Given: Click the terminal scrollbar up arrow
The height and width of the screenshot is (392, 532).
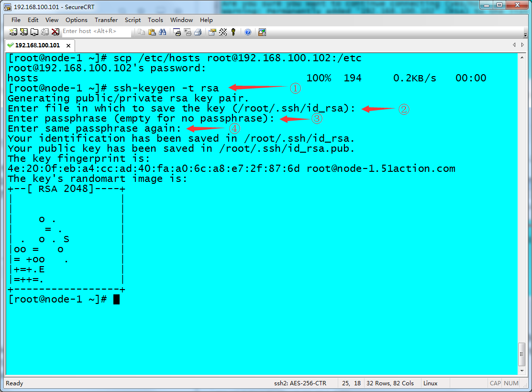Looking at the screenshot, I should [x=522, y=57].
